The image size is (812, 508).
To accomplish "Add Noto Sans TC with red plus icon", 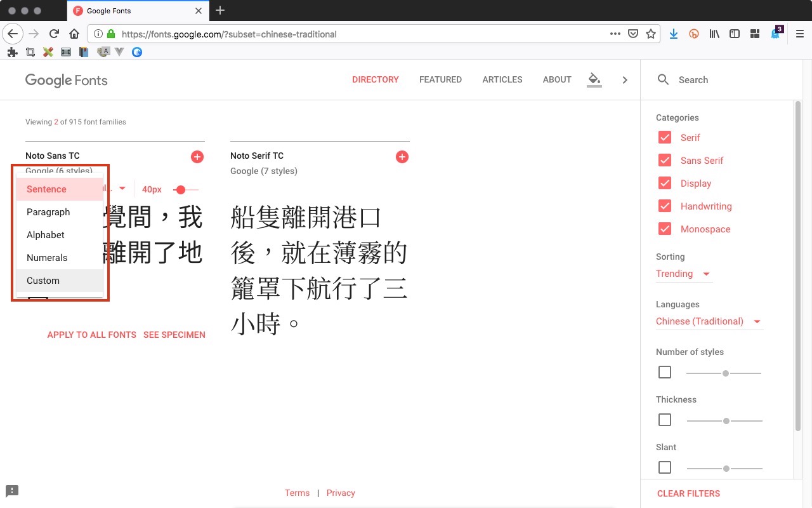I will (197, 157).
